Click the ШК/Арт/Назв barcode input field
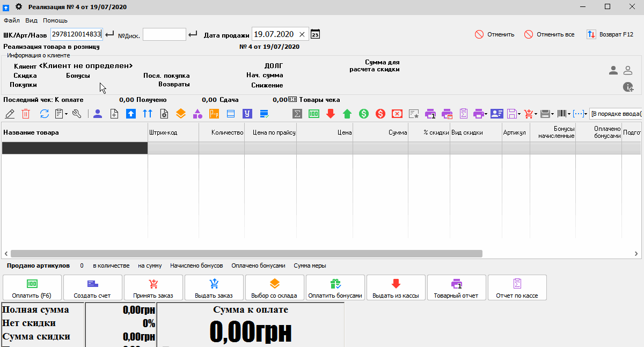 (76, 34)
